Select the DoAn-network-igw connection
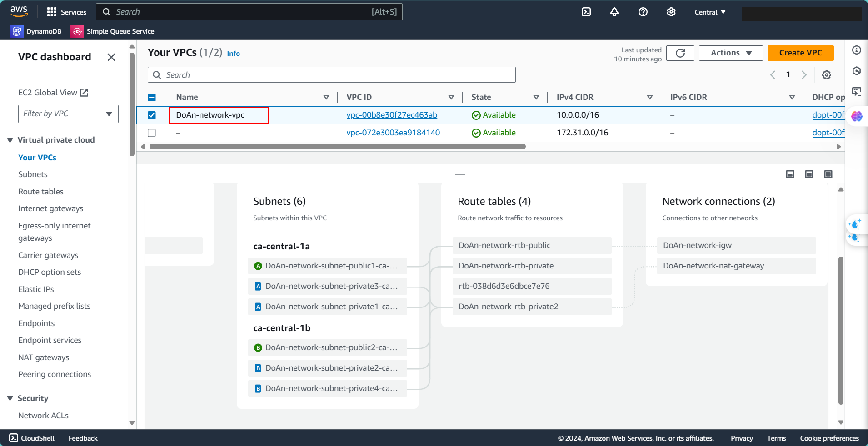868x446 pixels. click(x=736, y=245)
